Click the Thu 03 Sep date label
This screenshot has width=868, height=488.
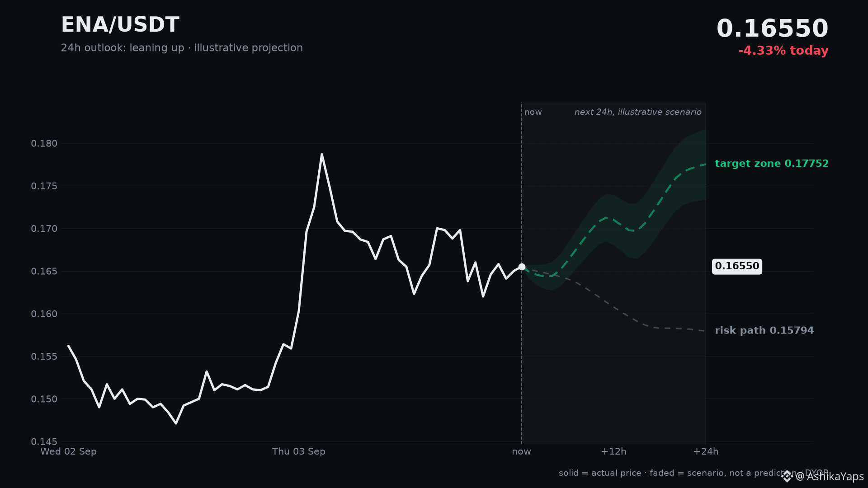[298, 451]
